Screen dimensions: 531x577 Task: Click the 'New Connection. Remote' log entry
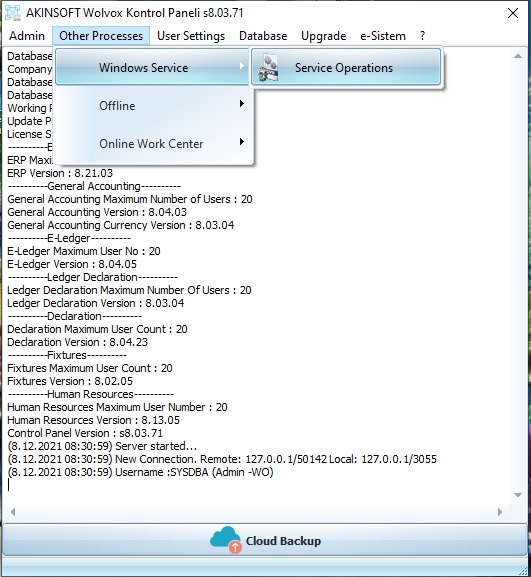coord(222,459)
